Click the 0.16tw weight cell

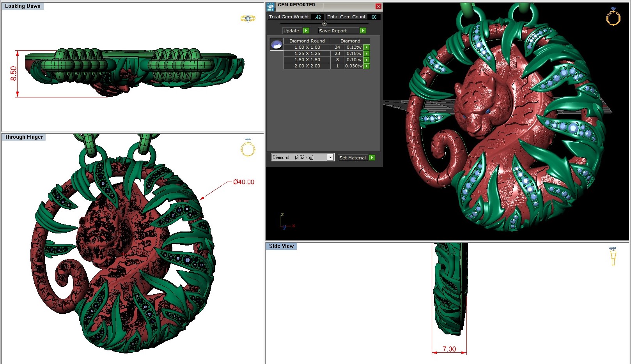click(354, 53)
